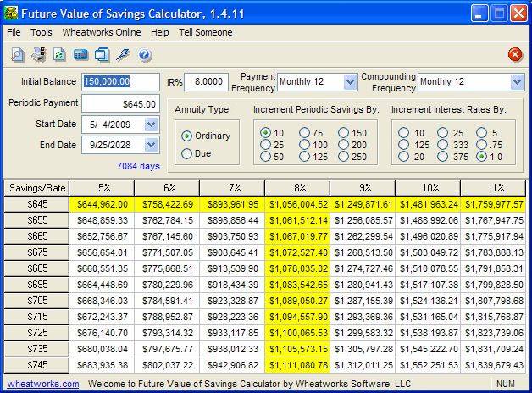
Task: Open the Compounding Frequency dropdown
Action: pos(517,81)
